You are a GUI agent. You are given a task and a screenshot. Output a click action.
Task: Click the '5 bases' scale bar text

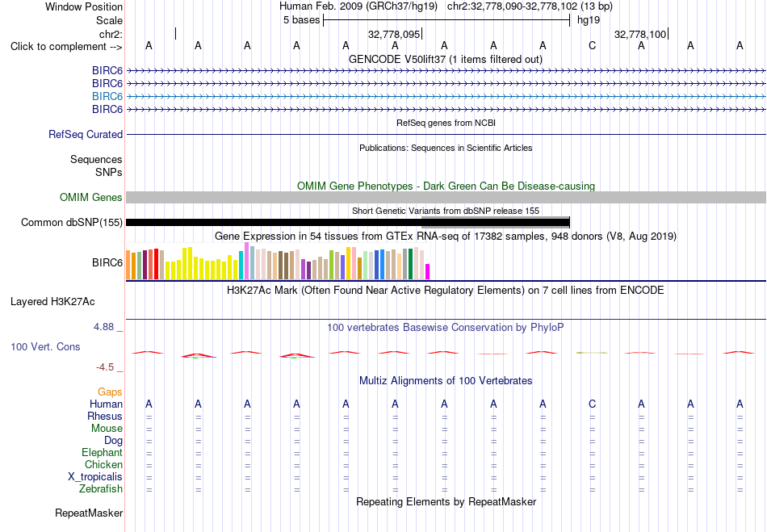(x=301, y=20)
